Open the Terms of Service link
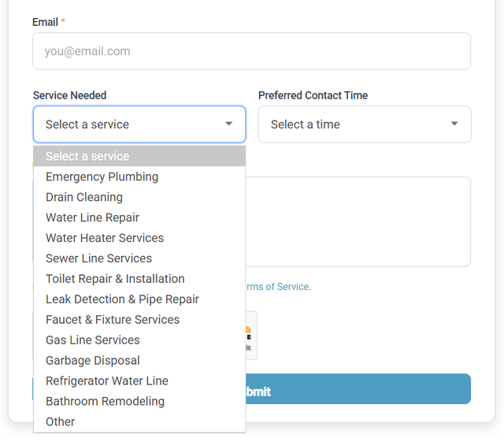The height and width of the screenshot is (442, 504). pos(277,287)
